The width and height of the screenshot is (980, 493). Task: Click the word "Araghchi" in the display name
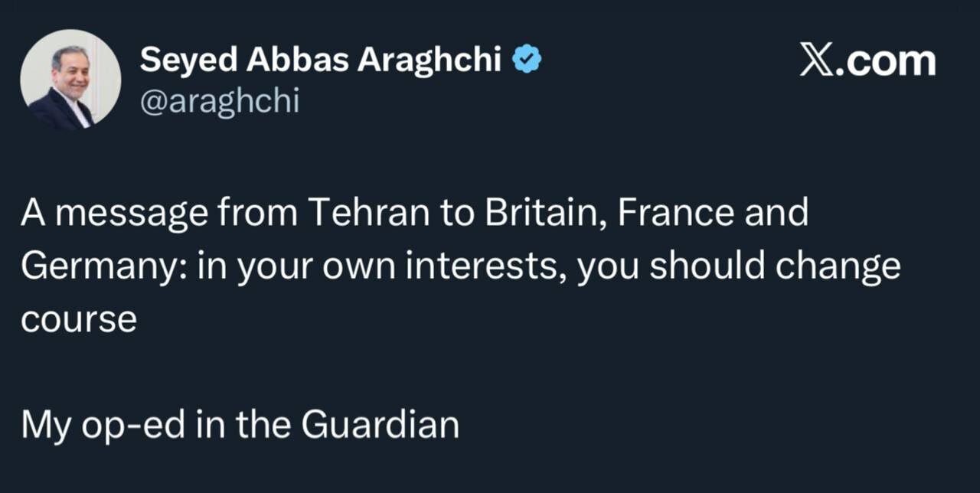click(430, 60)
